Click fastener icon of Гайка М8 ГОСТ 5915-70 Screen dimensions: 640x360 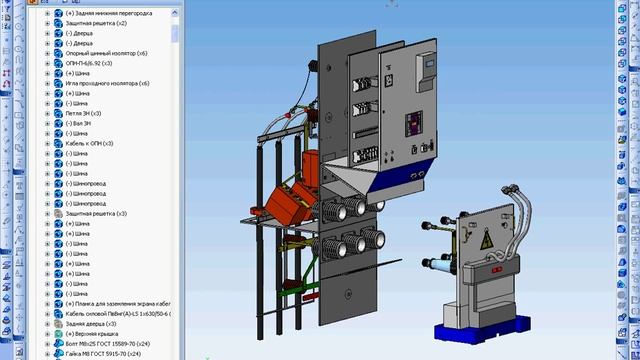pos(58,354)
